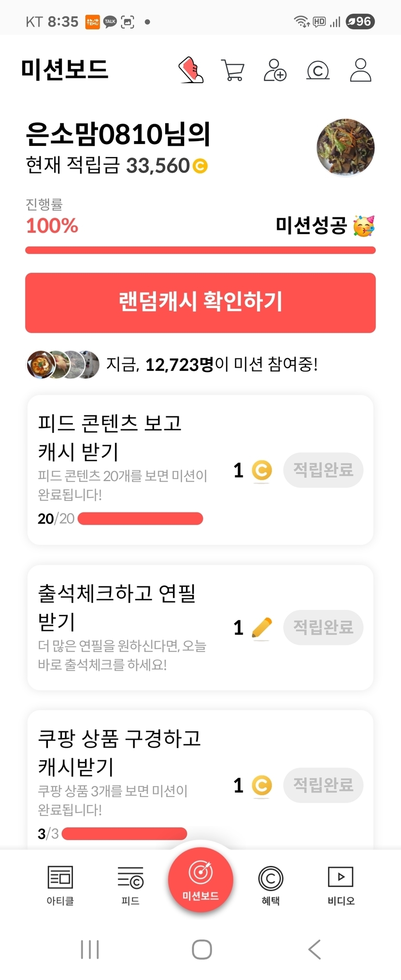Tap the Android recent apps button
401x980 pixels.
point(90,949)
